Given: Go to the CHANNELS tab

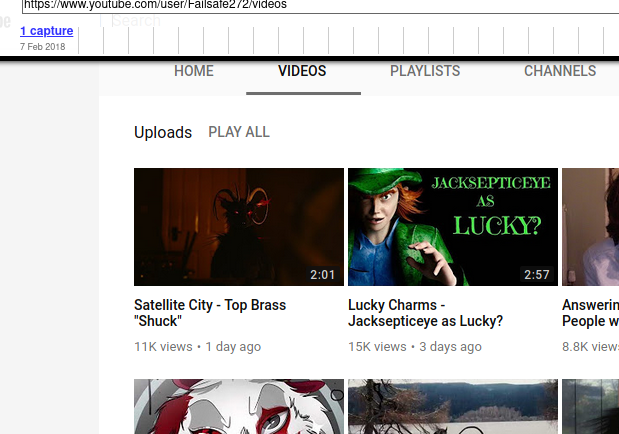Looking at the screenshot, I should tap(560, 71).
